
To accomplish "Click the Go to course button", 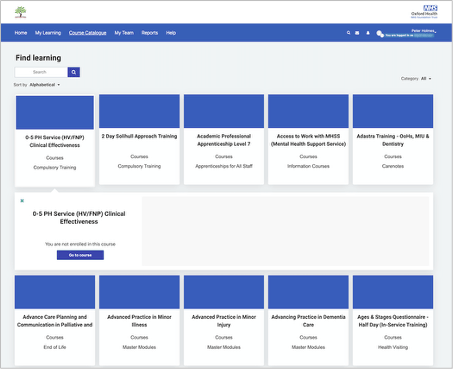I will click(80, 255).
